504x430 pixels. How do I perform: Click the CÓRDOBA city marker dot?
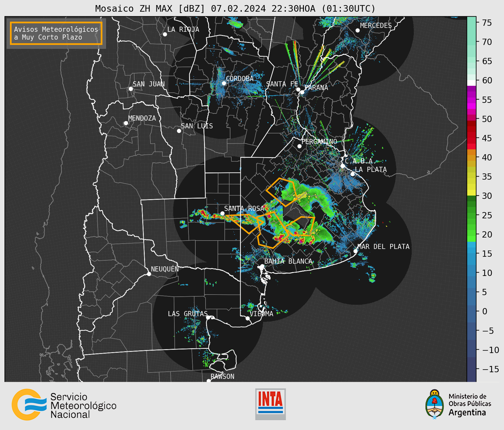pos(224,83)
